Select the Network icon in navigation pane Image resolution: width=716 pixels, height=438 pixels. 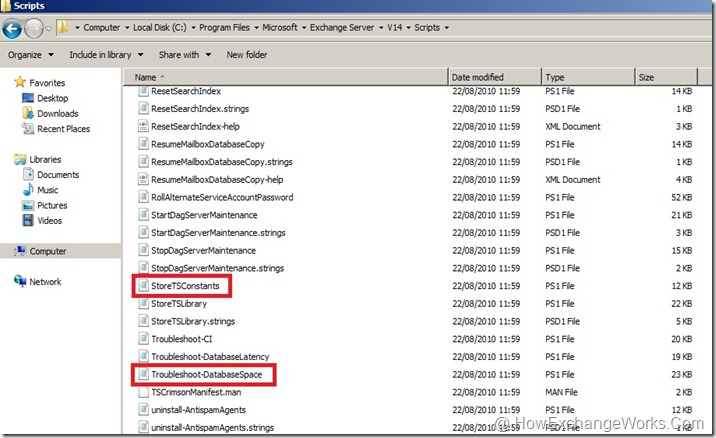20,282
